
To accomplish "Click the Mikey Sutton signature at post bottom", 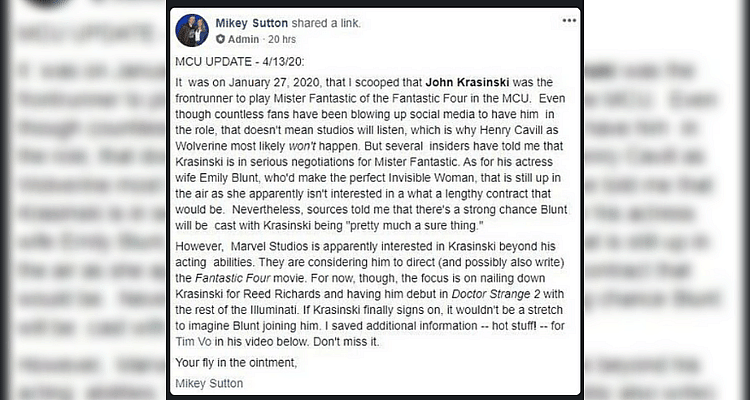I will (x=208, y=381).
